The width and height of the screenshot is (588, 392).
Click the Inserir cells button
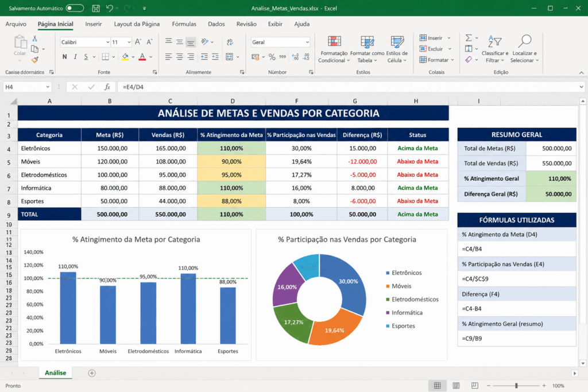tap(435, 38)
